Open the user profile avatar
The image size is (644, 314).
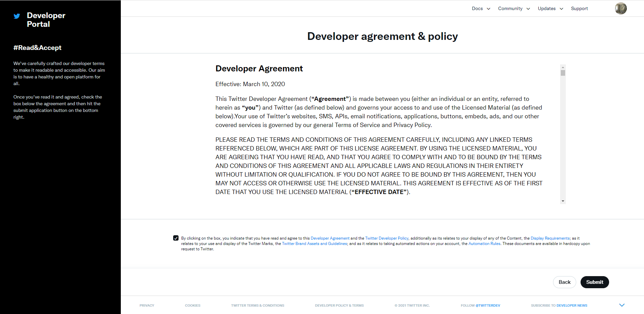tap(621, 8)
